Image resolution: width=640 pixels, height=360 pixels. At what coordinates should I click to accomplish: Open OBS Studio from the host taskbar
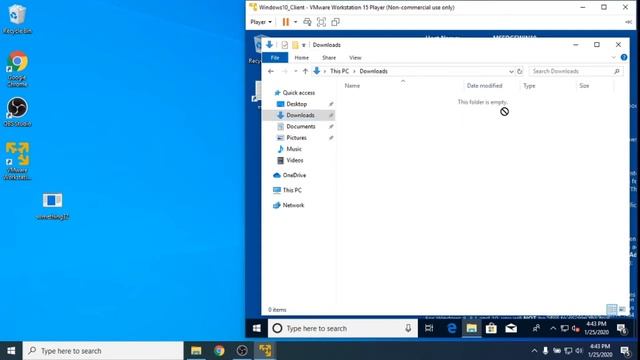click(x=242, y=351)
